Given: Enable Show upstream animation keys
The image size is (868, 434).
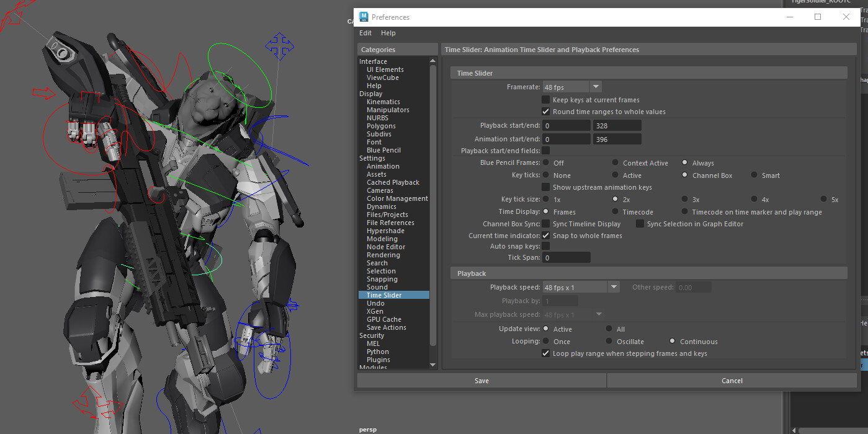Looking at the screenshot, I should [547, 187].
